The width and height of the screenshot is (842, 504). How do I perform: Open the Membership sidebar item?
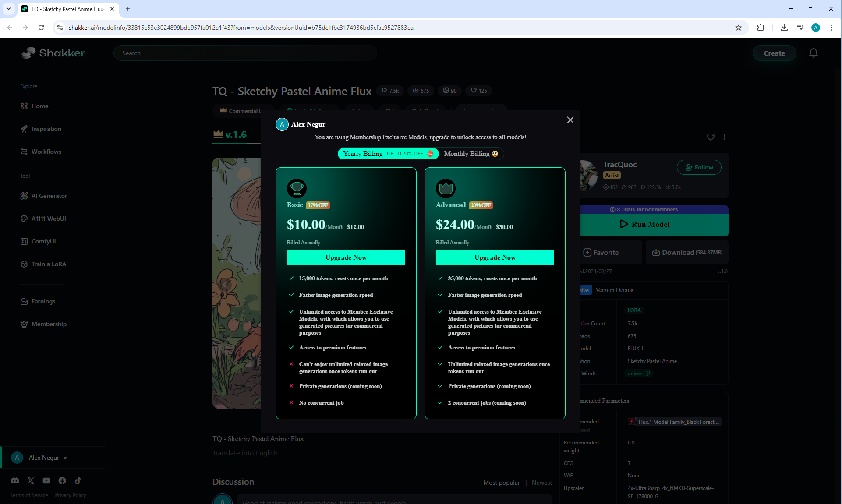tap(49, 324)
